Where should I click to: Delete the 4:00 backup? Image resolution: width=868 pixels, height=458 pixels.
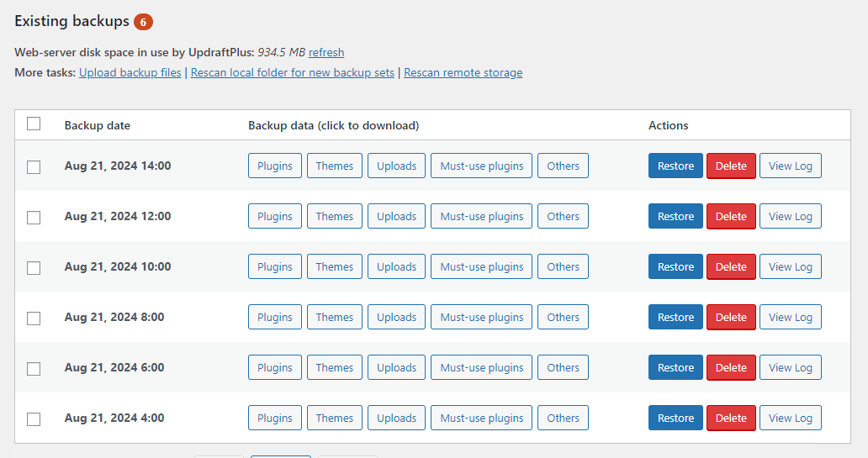731,418
